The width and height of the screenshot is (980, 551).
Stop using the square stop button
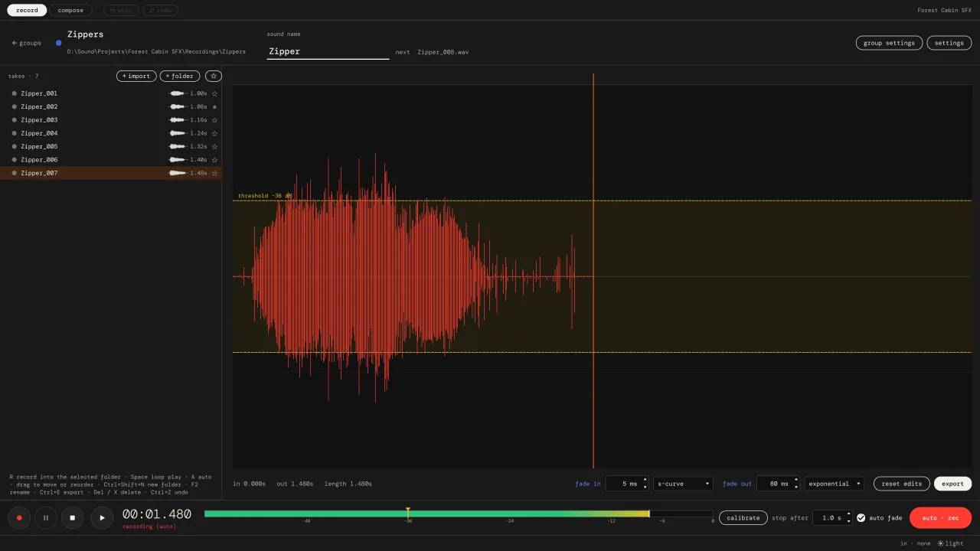(72, 518)
